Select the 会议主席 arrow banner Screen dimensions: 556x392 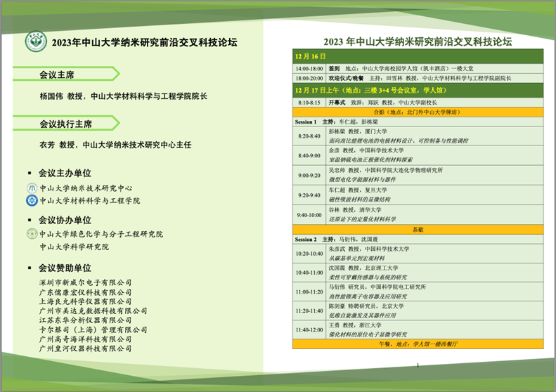[70, 73]
